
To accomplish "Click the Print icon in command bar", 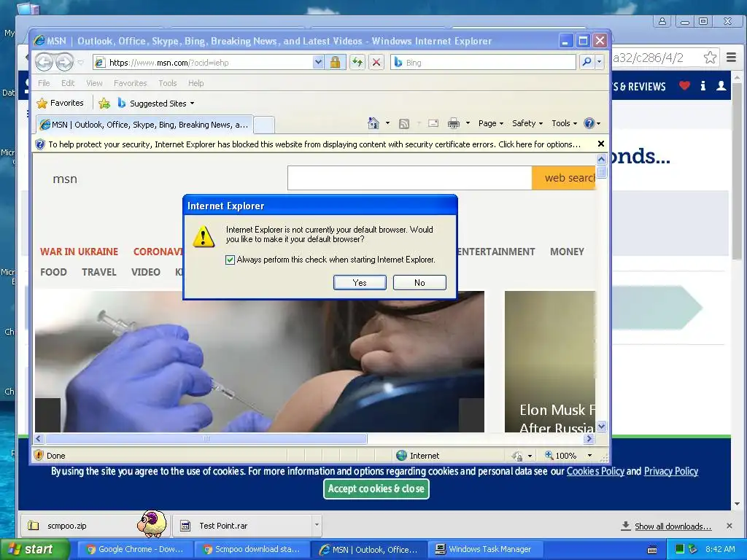I will click(454, 124).
